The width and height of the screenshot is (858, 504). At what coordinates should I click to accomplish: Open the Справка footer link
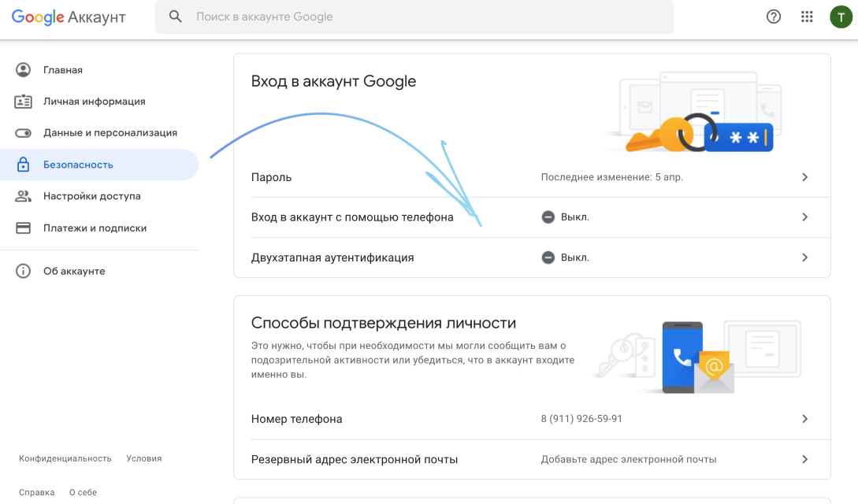tap(37, 492)
